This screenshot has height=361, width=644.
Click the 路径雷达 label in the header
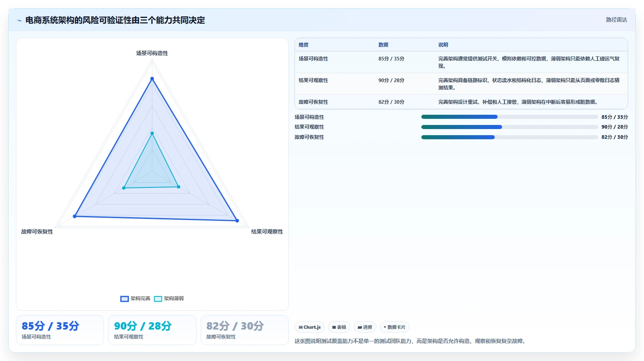click(616, 20)
